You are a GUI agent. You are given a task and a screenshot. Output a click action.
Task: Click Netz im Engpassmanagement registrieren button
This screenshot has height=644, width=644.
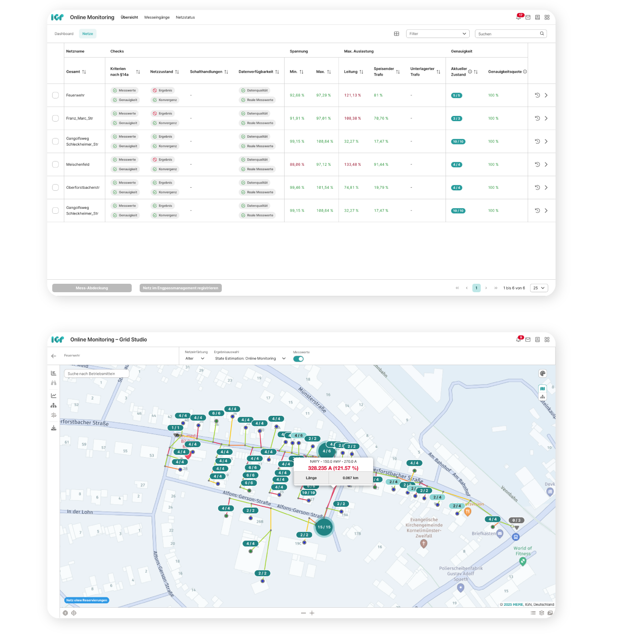point(180,288)
